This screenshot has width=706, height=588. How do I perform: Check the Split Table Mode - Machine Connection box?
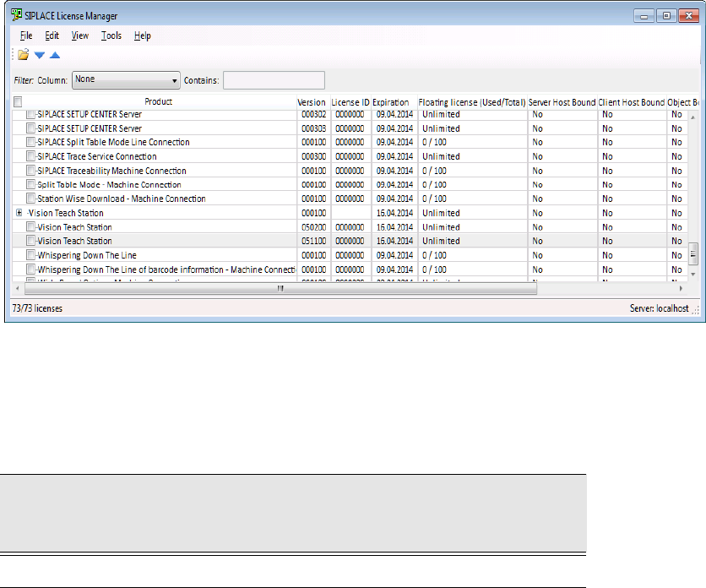tap(31, 184)
